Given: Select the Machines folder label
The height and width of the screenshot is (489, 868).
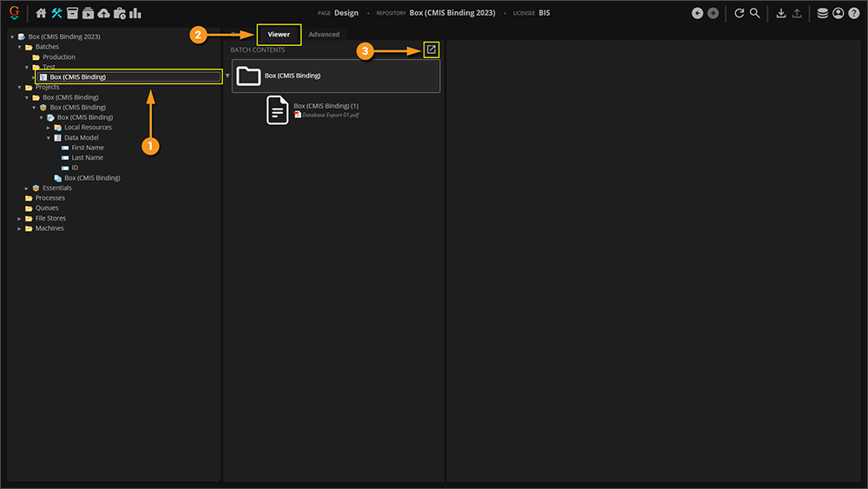Looking at the screenshot, I should coord(49,228).
